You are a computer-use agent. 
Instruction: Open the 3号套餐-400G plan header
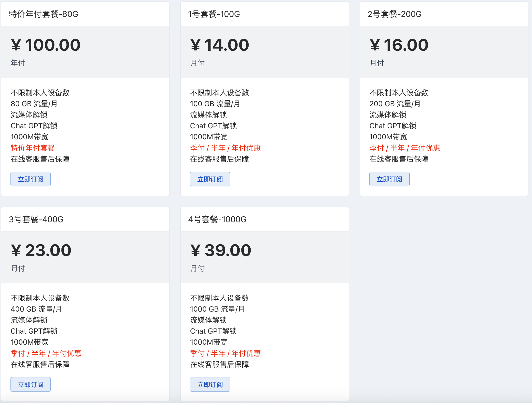tap(36, 219)
